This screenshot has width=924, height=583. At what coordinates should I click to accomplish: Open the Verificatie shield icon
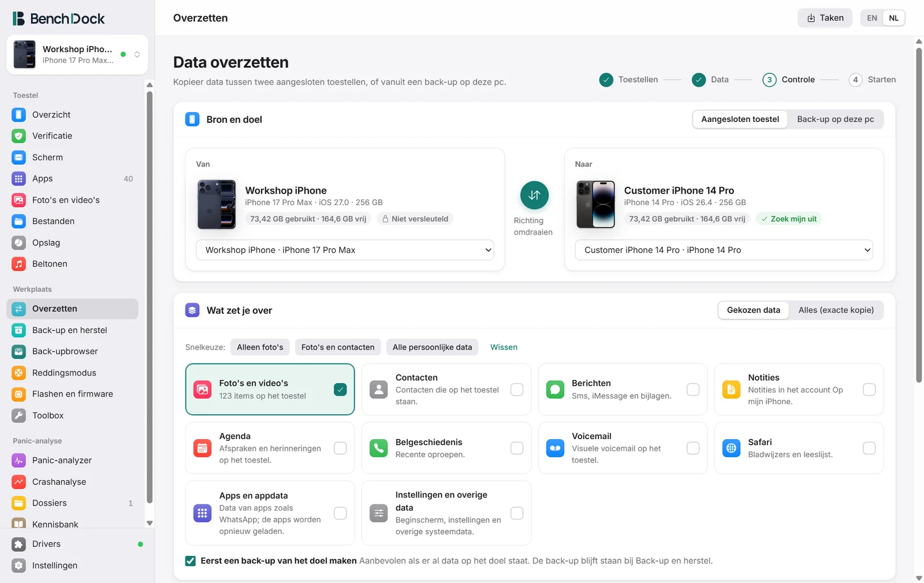coord(19,136)
